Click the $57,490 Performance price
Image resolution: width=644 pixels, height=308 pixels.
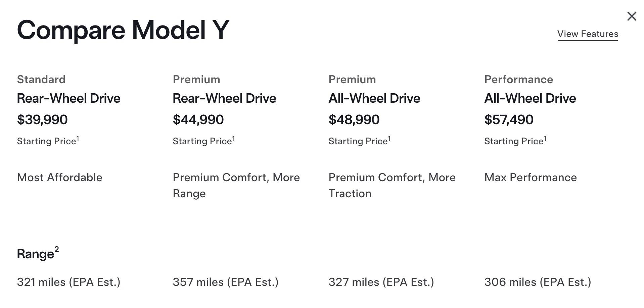coord(509,120)
